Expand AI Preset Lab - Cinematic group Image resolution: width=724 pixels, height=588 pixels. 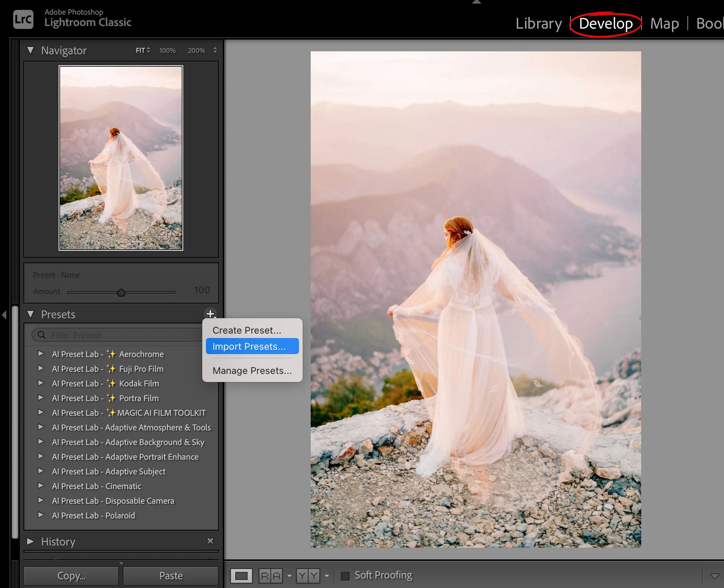[x=41, y=486]
